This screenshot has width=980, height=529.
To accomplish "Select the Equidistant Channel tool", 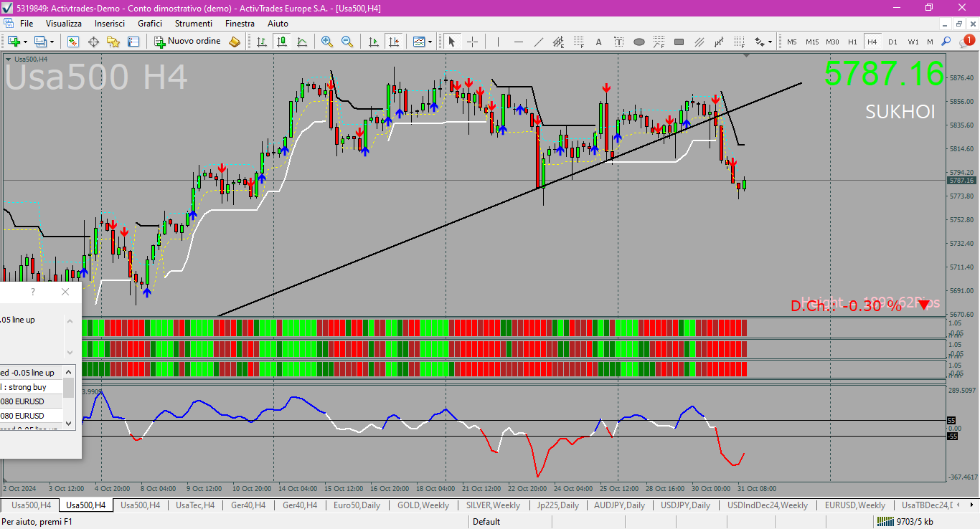I will click(x=559, y=42).
